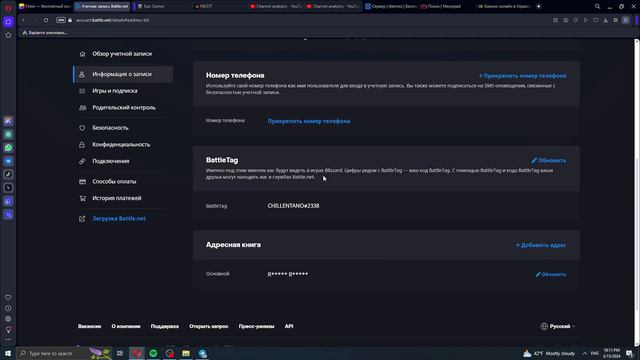The width and height of the screenshot is (640, 360).
Task: Open Конфиденциальность section
Action: point(121,144)
